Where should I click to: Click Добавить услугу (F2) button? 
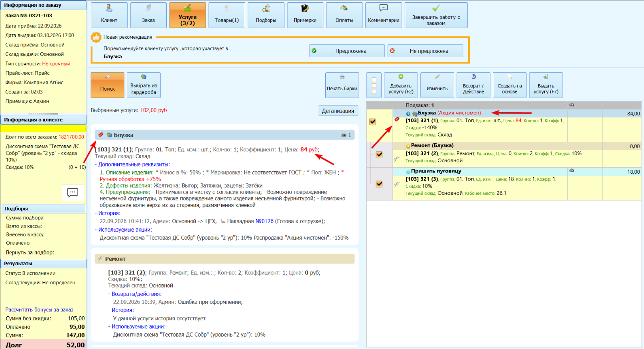click(x=401, y=85)
